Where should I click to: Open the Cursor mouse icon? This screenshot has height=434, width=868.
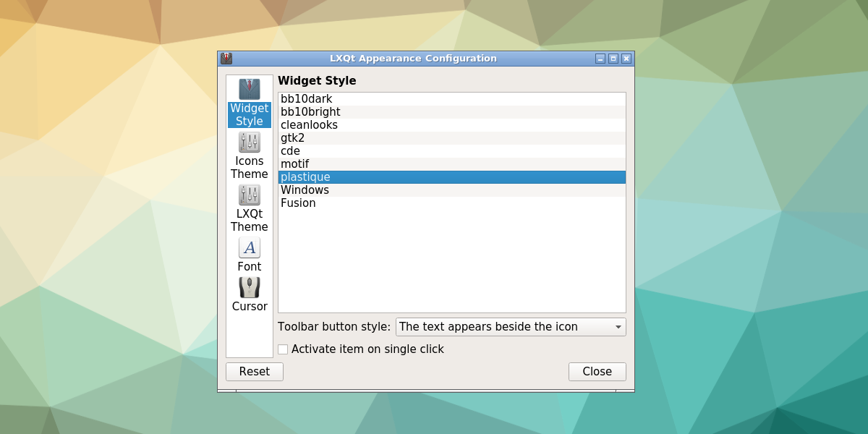click(x=250, y=288)
